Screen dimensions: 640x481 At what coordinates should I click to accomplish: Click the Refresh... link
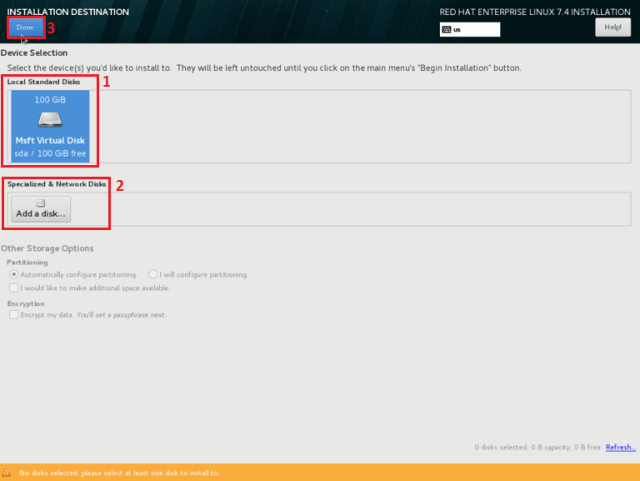[620, 447]
